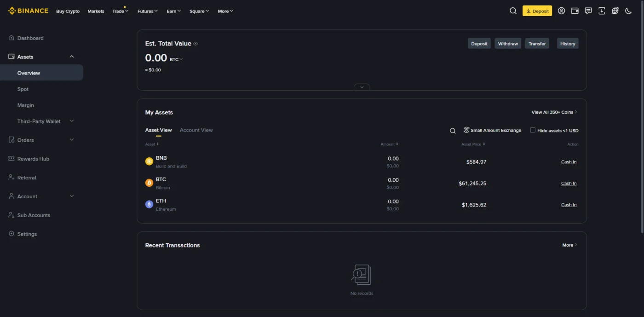Collapse the Assets sidebar section
This screenshot has height=317, width=644.
pos(71,57)
